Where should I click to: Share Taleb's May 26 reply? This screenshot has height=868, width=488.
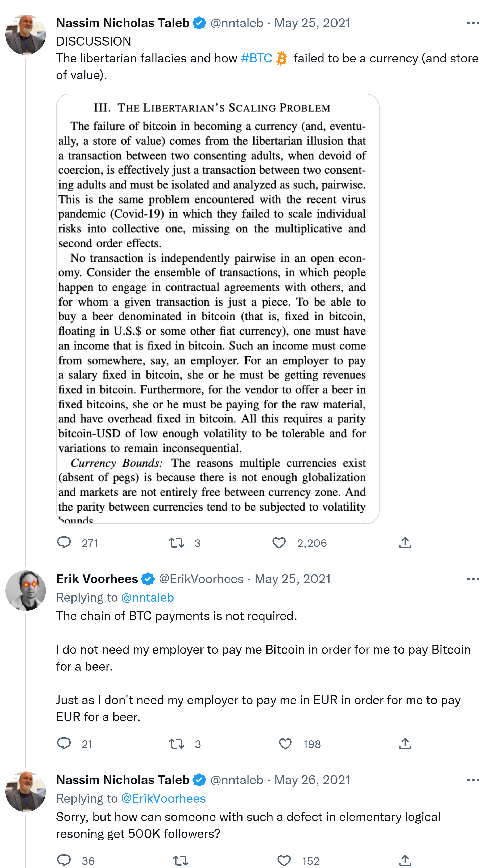tap(405, 860)
